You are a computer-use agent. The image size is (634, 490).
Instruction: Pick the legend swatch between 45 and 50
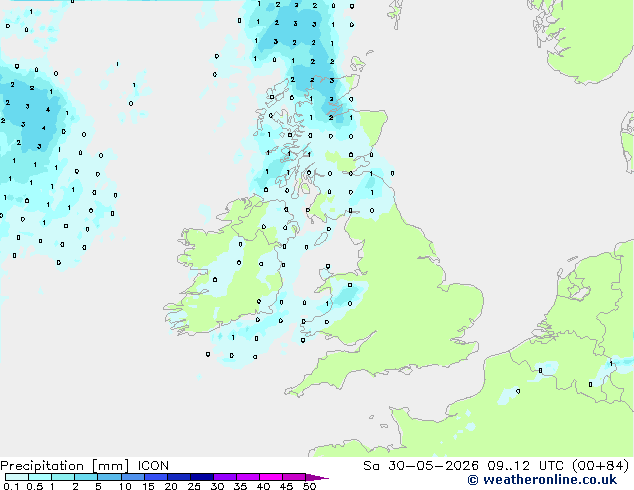294,477
